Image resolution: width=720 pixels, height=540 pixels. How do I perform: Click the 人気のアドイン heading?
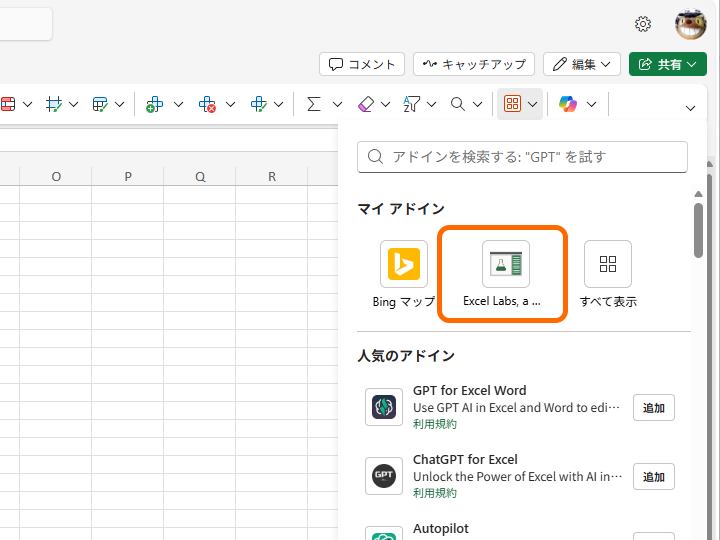(406, 356)
